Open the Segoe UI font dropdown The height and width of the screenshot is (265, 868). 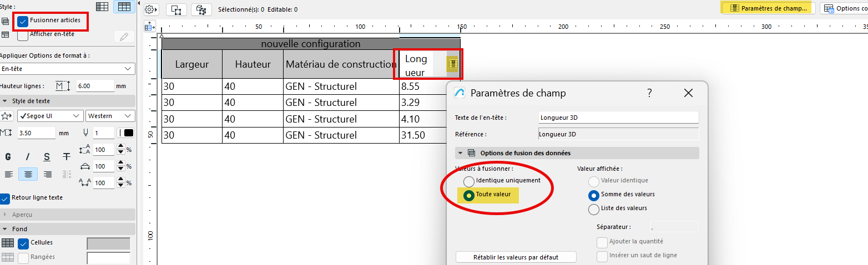[x=50, y=116]
